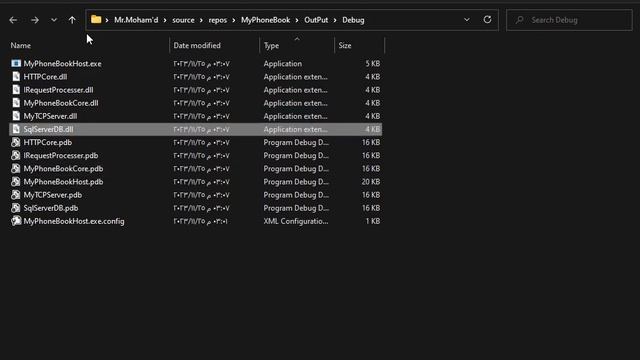The width and height of the screenshot is (640, 360).
Task: Open address bar history dropdown
Action: point(467,20)
